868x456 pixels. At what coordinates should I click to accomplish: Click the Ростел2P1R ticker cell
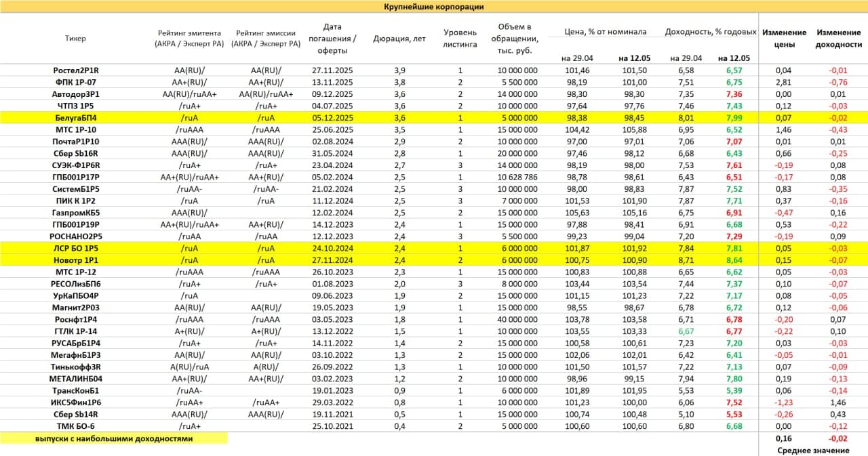[76, 70]
